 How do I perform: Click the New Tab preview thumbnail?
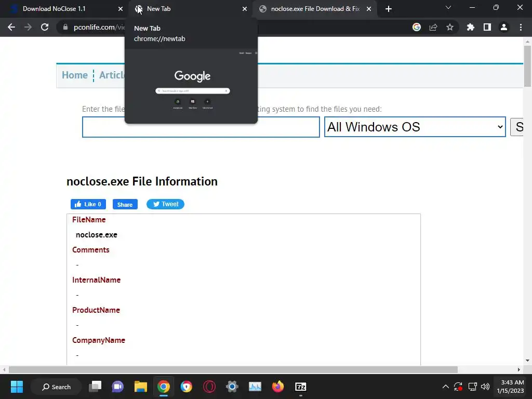click(191, 86)
